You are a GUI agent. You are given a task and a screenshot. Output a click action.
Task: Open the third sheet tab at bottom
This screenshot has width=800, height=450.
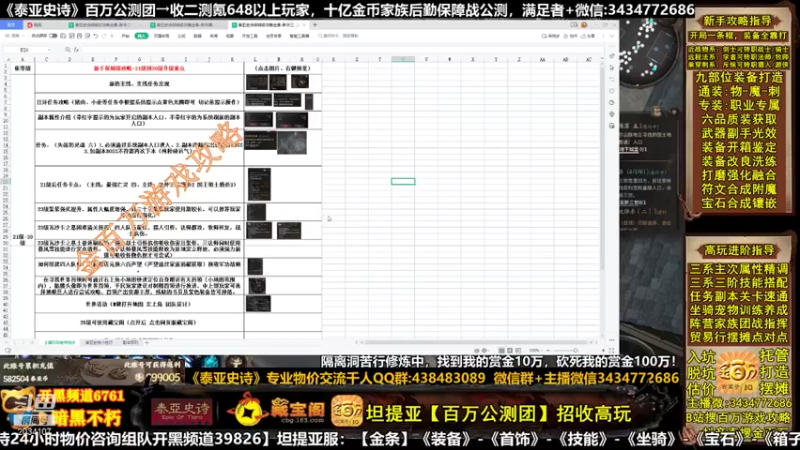(131, 342)
